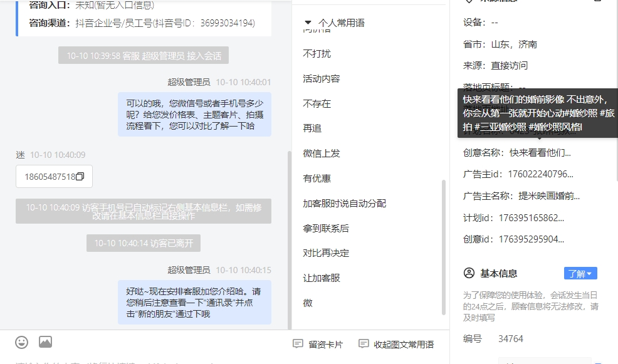Image resolution: width=618 pixels, height=364 pixels.
Task: Open the emoji picker smiley icon
Action: [x=22, y=342]
